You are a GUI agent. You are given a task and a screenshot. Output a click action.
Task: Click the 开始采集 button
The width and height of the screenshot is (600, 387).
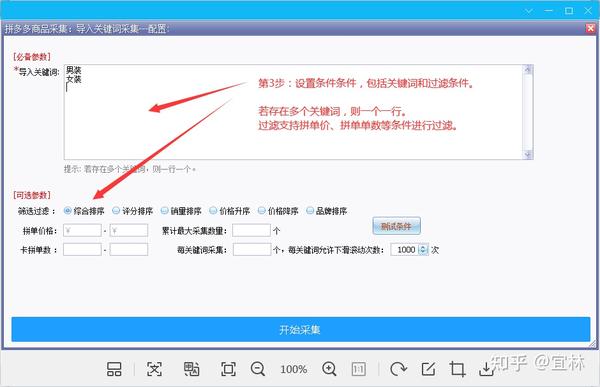[301, 329]
